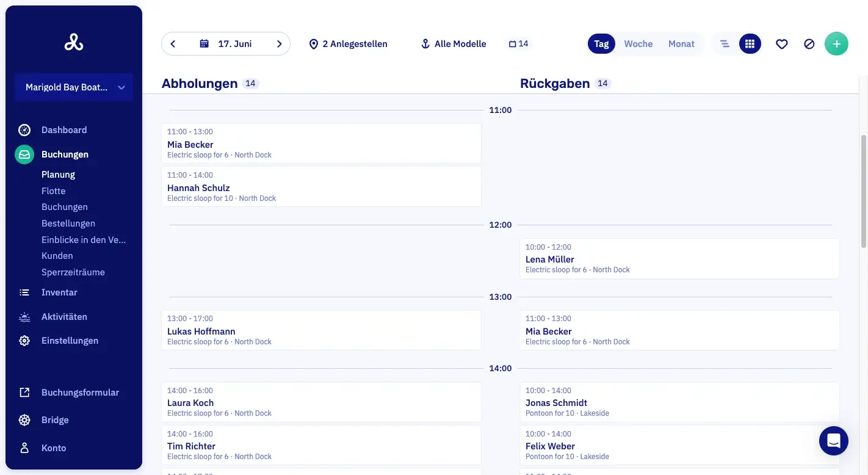Open Lukas Hoffmann pickup booking
This screenshot has height=475, width=868.
point(321,330)
